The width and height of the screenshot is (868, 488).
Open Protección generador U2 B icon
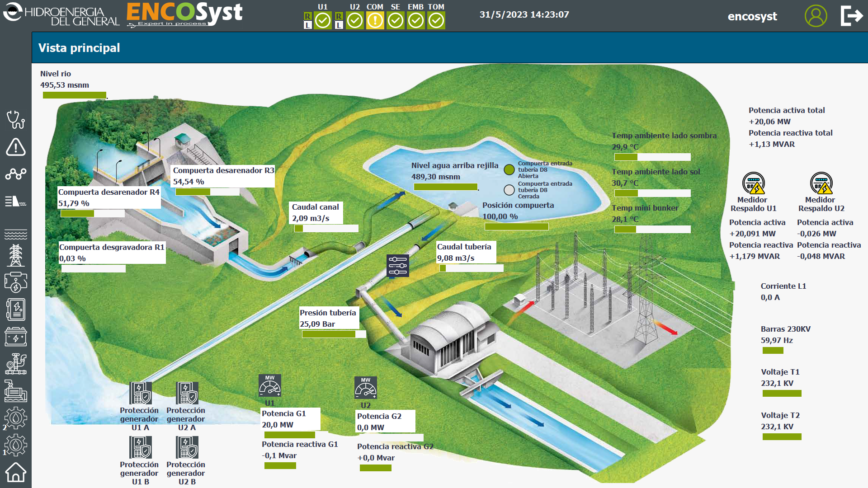pos(187,447)
